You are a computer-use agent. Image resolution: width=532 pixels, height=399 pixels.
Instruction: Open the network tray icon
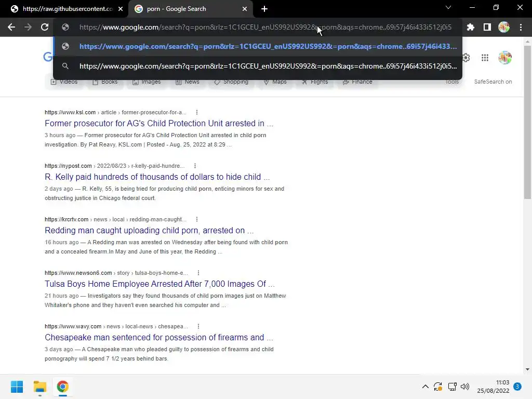tap(452, 387)
